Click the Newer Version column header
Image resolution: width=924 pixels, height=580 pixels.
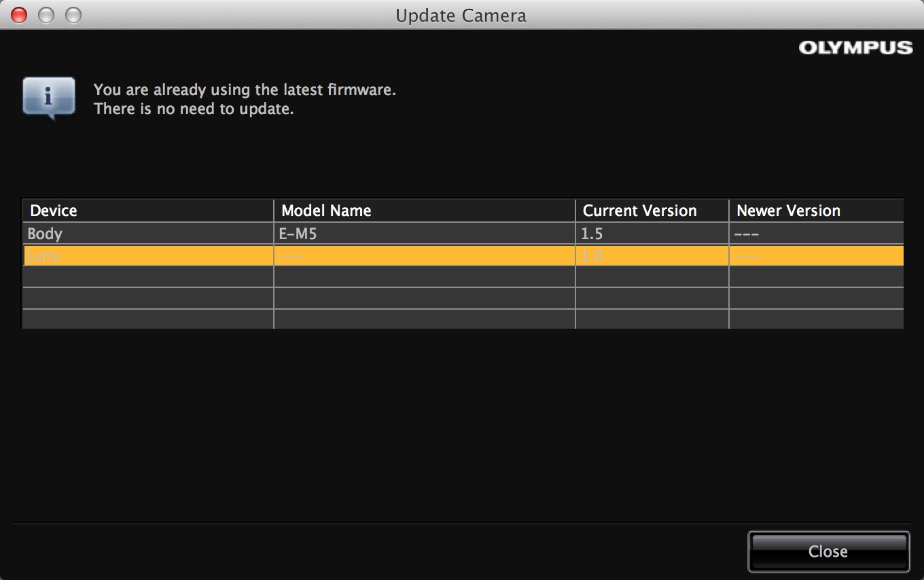[788, 211]
